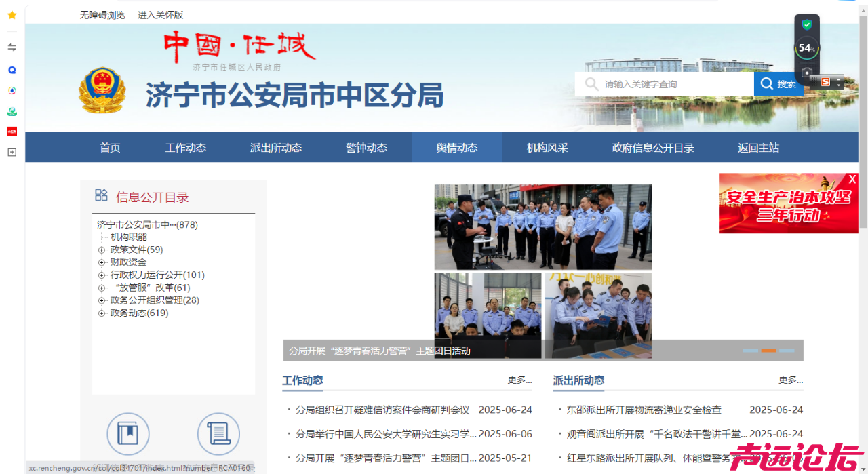Expand the 政务动态(619) tree node

pyautogui.click(x=102, y=313)
